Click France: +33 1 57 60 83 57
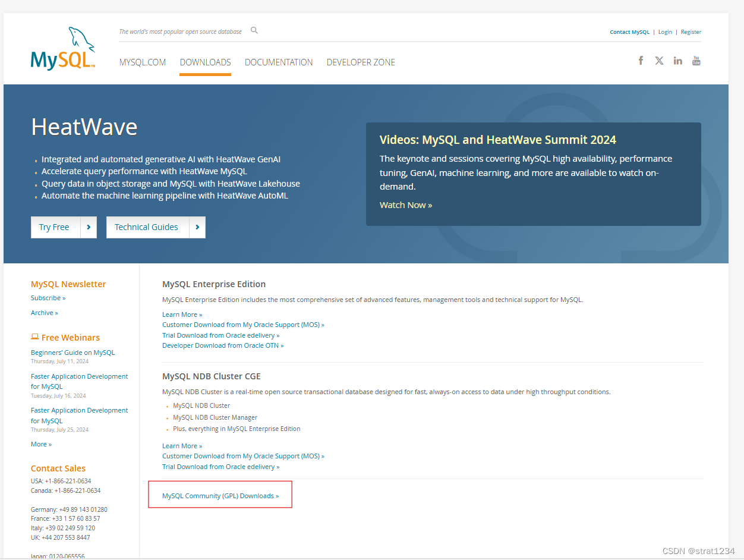 tap(65, 518)
